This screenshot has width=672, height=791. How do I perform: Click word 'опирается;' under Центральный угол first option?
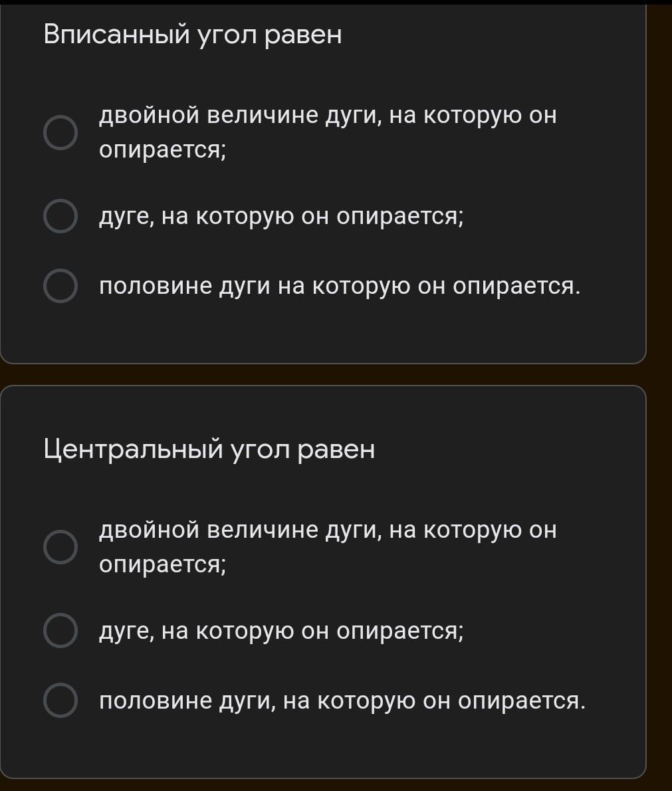point(162,564)
